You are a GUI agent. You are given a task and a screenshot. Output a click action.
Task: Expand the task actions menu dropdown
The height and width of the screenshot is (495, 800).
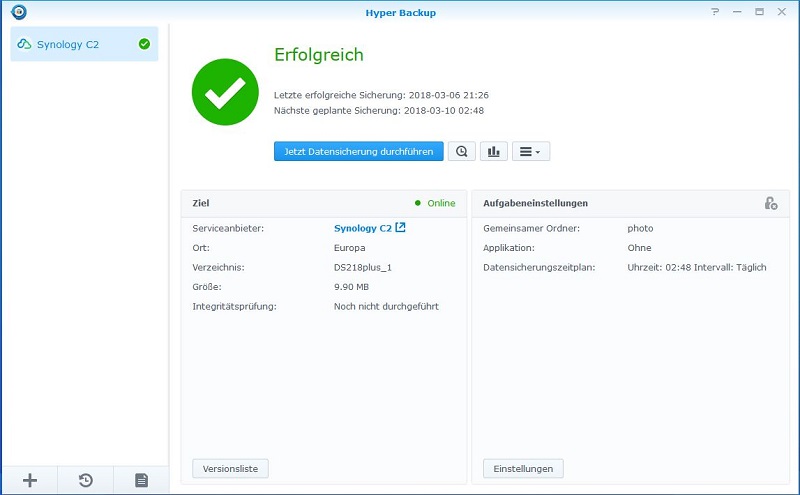click(x=531, y=152)
